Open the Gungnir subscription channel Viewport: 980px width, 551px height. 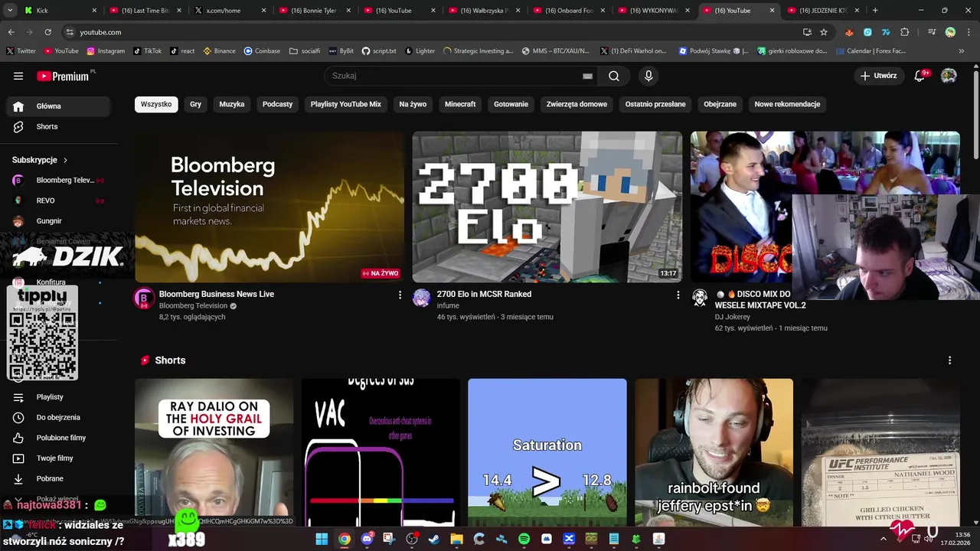[59, 221]
